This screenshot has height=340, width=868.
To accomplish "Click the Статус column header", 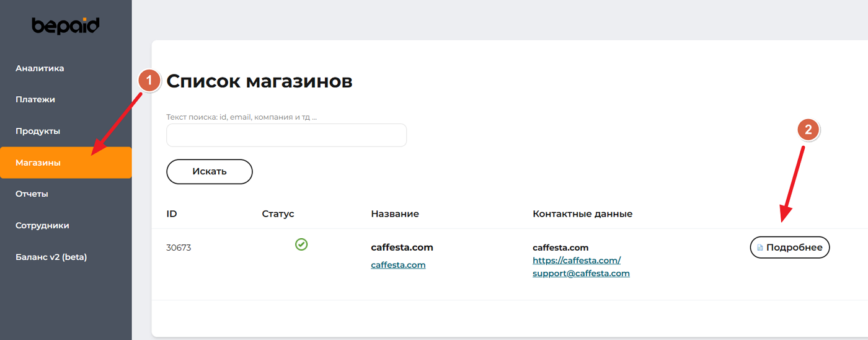I will 278,214.
